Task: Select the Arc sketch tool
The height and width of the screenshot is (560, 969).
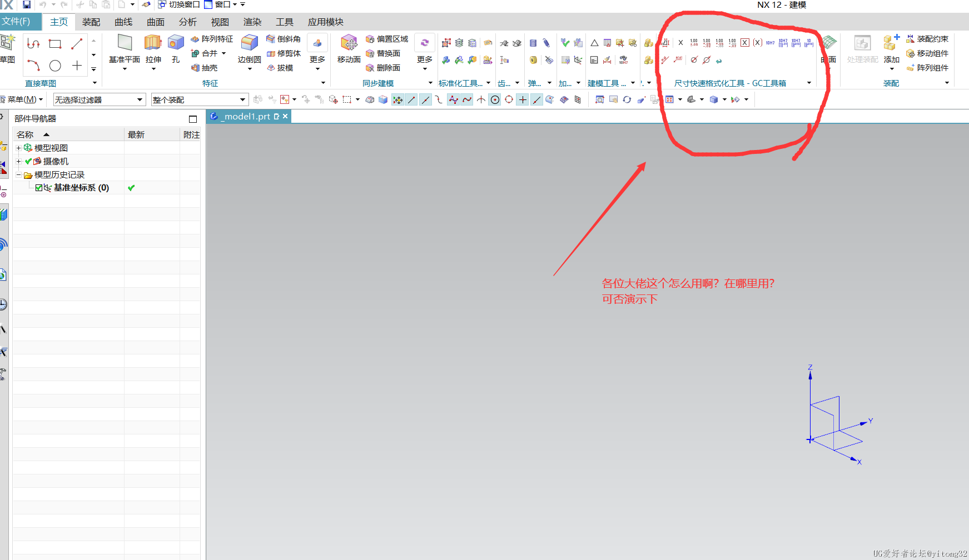Action: click(x=33, y=66)
